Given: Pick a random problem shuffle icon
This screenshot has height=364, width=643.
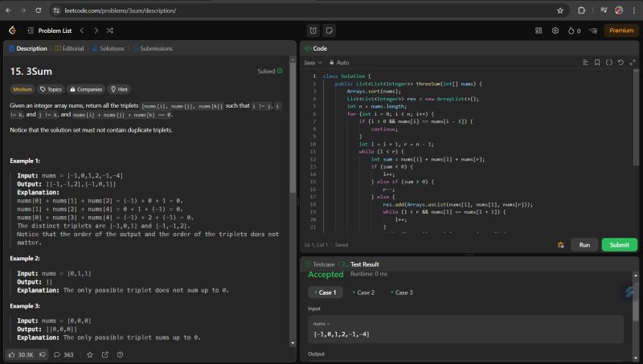Looking at the screenshot, I should tap(110, 31).
